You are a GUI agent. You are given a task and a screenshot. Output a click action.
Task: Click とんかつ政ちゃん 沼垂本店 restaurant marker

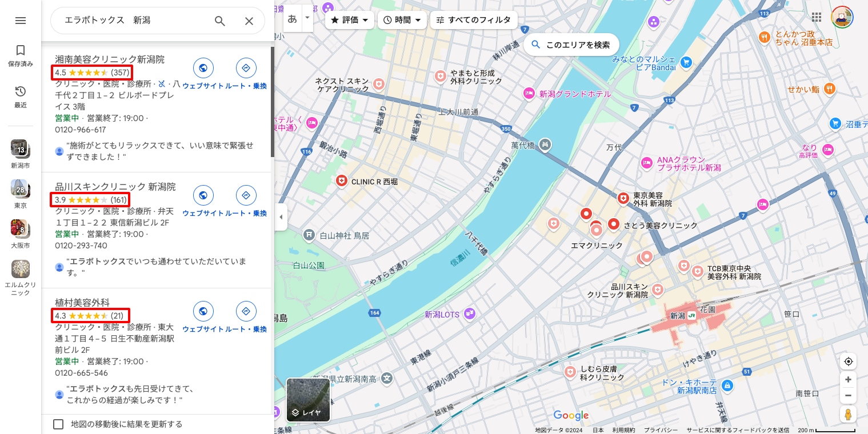click(765, 37)
